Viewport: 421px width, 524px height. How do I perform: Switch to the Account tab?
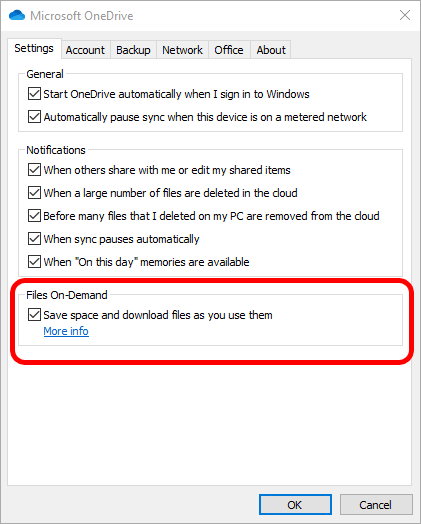pyautogui.click(x=85, y=50)
